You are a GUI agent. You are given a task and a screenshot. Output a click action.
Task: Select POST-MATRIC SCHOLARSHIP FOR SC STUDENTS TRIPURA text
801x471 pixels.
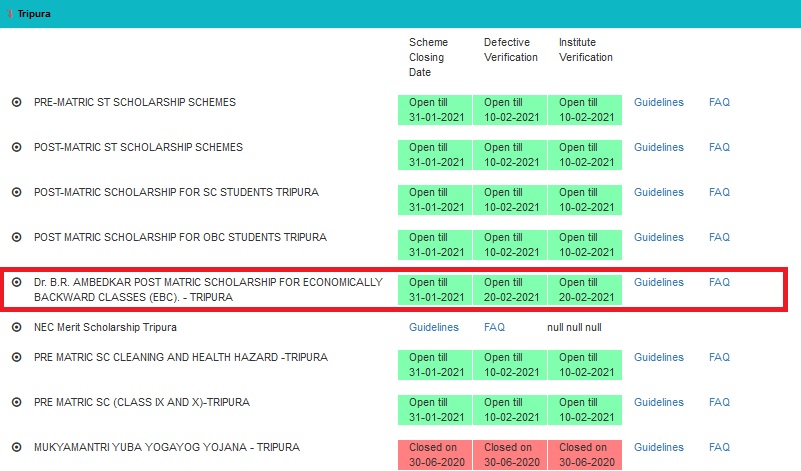(x=176, y=192)
